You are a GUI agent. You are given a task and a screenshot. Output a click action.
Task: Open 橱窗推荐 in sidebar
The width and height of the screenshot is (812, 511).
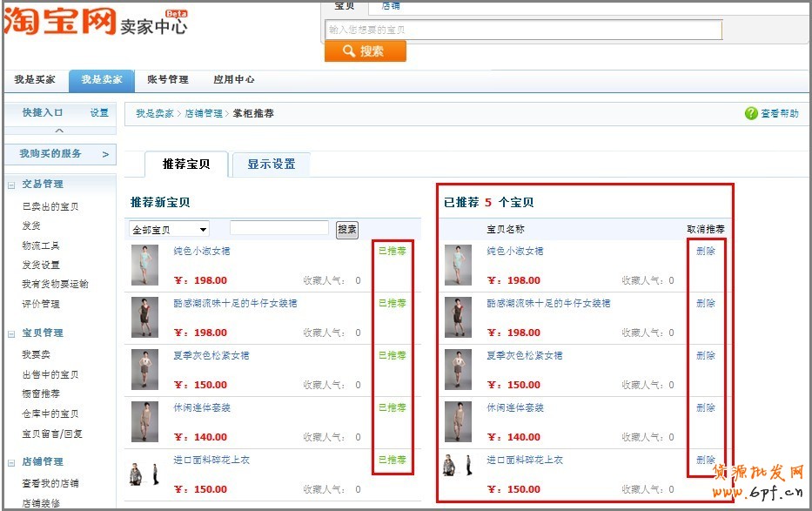pos(40,394)
